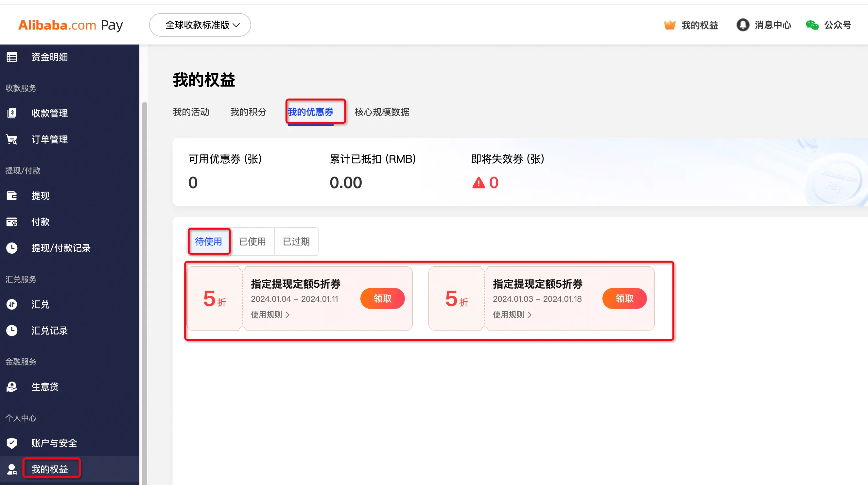The height and width of the screenshot is (485, 868).
Task: Click the 消息中心 bell icon
Action: point(743,25)
